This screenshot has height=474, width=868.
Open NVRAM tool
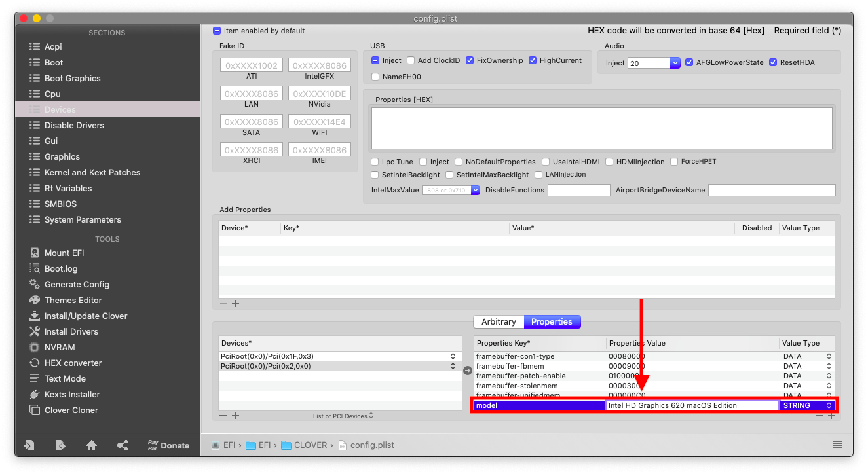click(x=52, y=347)
